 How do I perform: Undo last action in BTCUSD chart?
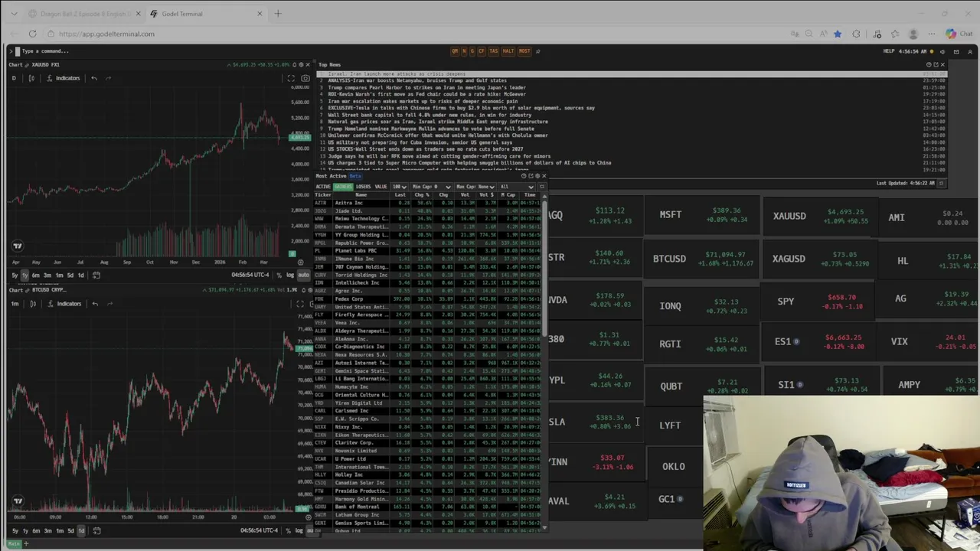point(95,304)
